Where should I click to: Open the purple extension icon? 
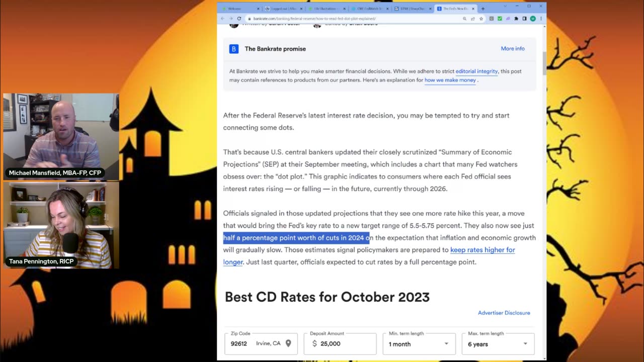click(508, 19)
